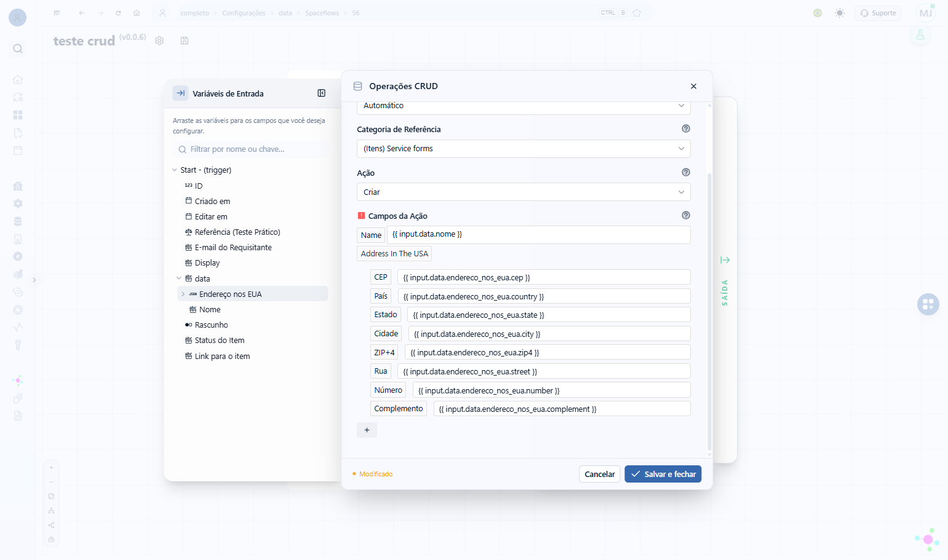948x560 pixels.
Task: Open help for Categoria de Referência
Action: pyautogui.click(x=686, y=129)
